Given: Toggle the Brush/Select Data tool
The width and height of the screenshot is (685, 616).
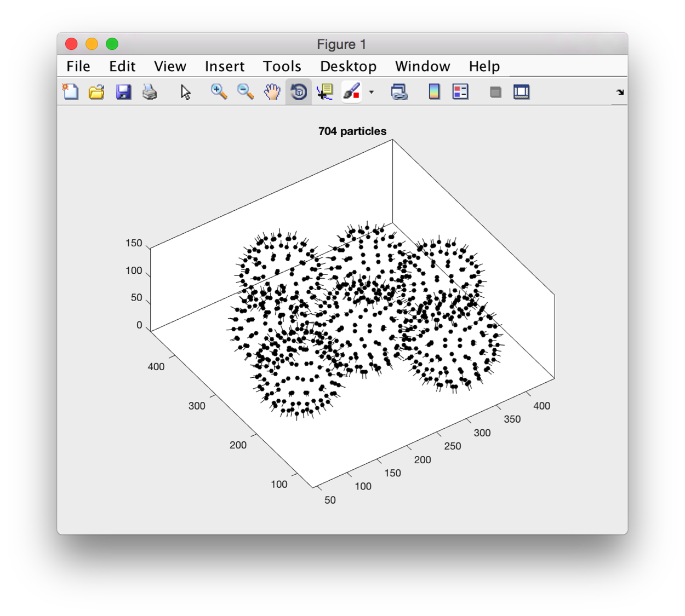Looking at the screenshot, I should [x=351, y=91].
